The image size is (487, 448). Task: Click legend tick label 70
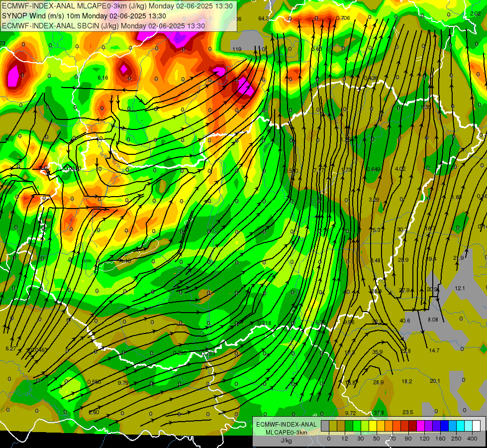point(392,439)
